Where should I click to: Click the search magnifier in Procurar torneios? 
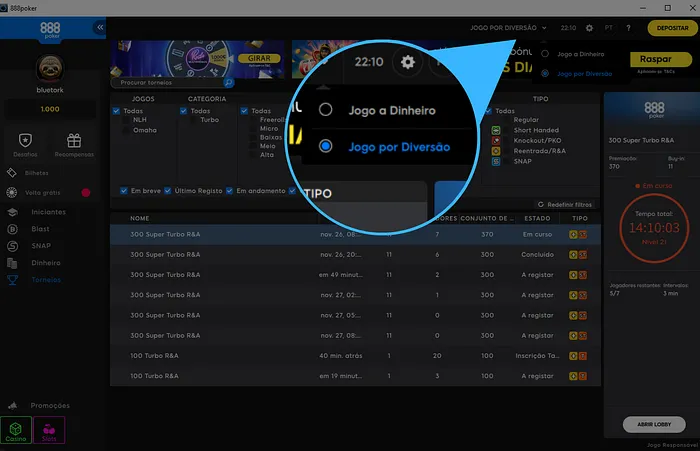coord(229,82)
